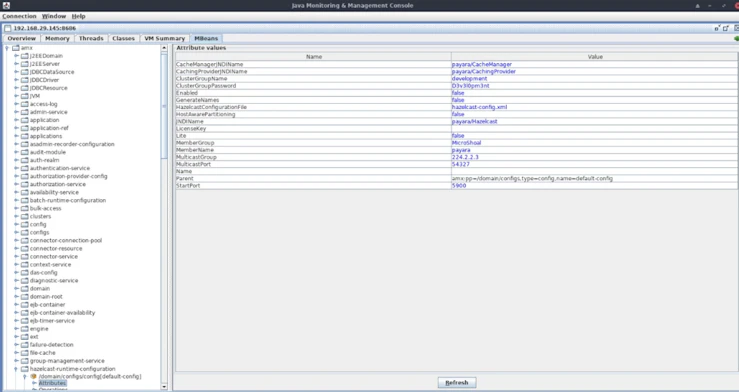The width and height of the screenshot is (739, 392).
Task: Open the Help menu
Action: tap(78, 16)
